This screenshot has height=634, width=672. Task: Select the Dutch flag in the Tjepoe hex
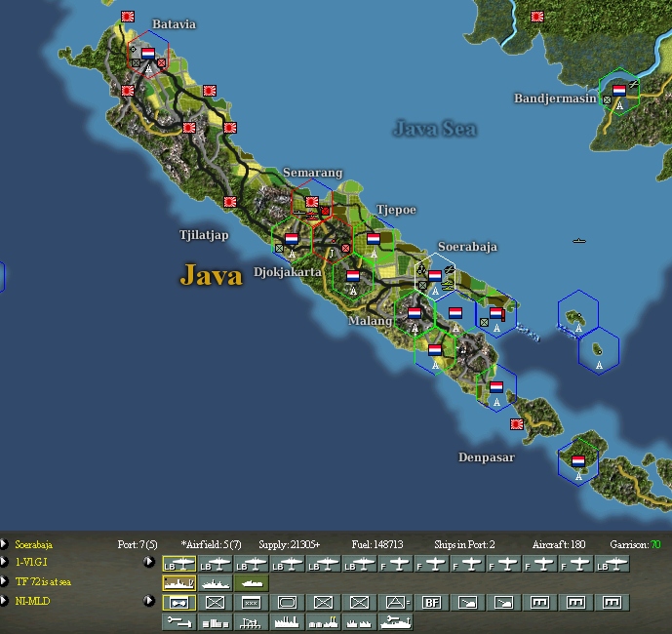(374, 239)
